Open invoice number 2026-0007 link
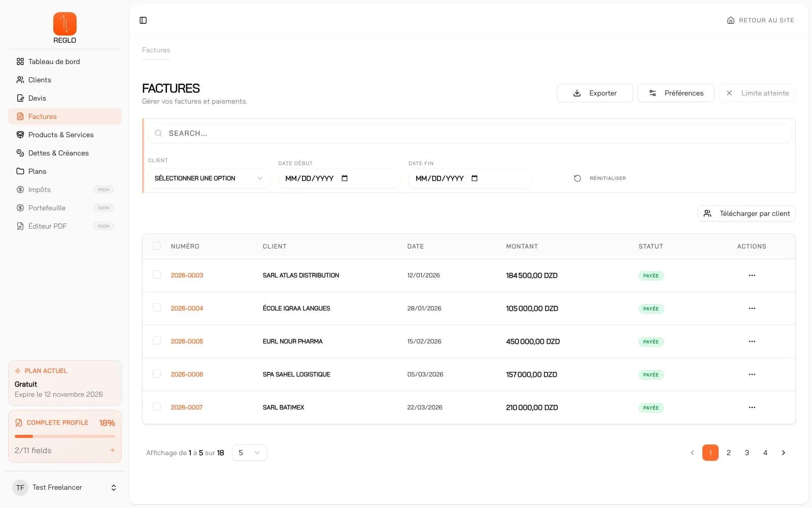 click(187, 407)
